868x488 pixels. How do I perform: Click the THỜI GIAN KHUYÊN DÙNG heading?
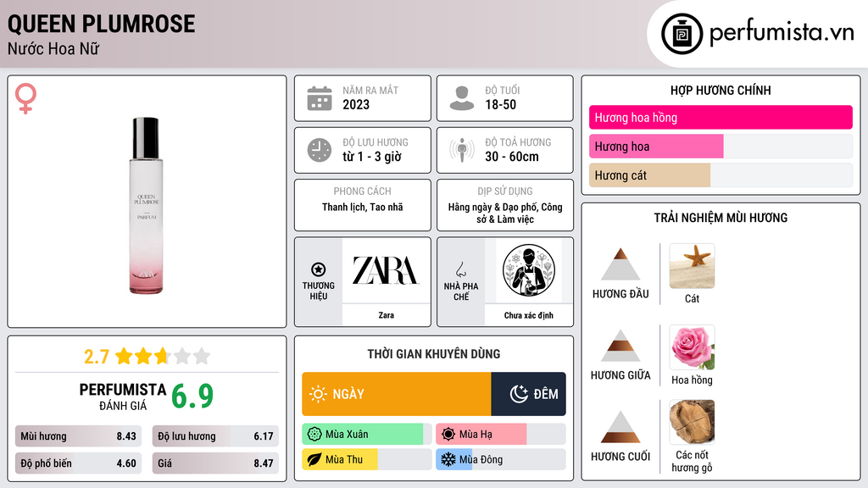[433, 354]
